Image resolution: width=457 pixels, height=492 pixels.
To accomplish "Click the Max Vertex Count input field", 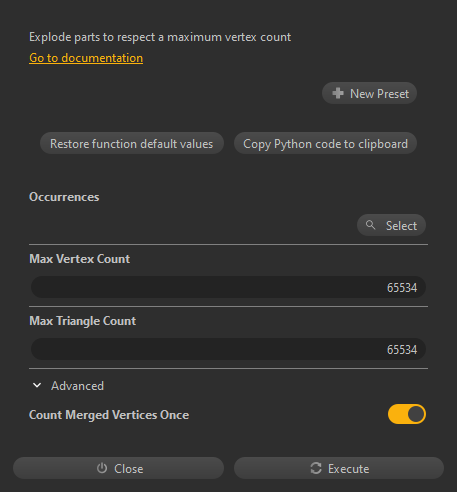I will [x=228, y=287].
